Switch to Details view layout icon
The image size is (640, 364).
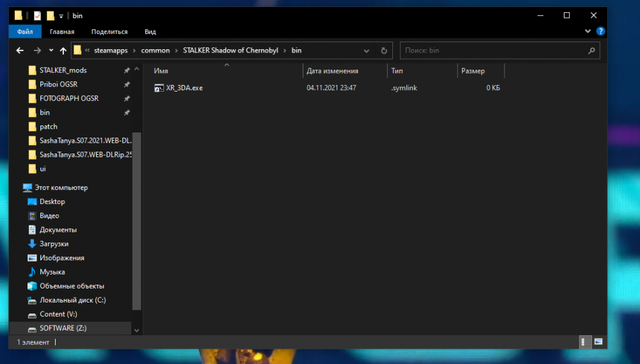click(585, 342)
